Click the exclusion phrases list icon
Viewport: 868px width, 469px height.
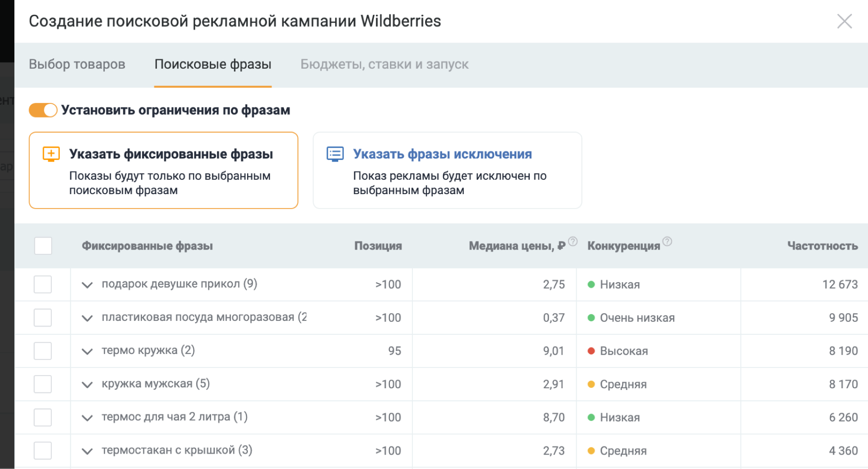[335, 154]
